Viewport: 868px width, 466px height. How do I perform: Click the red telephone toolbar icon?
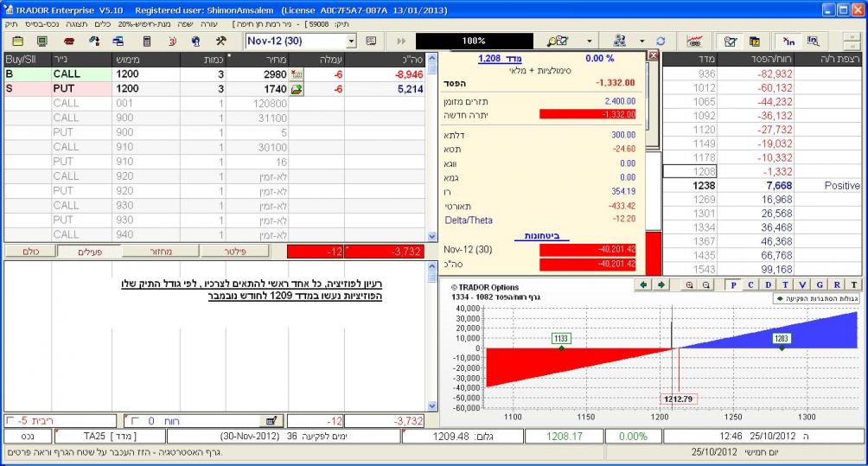[x=69, y=41]
